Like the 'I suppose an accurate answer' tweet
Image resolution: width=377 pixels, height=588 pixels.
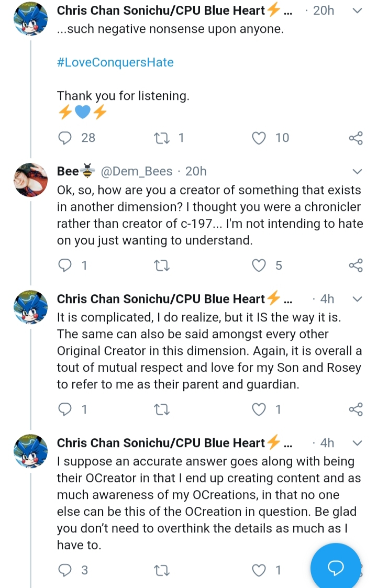pyautogui.click(x=259, y=570)
